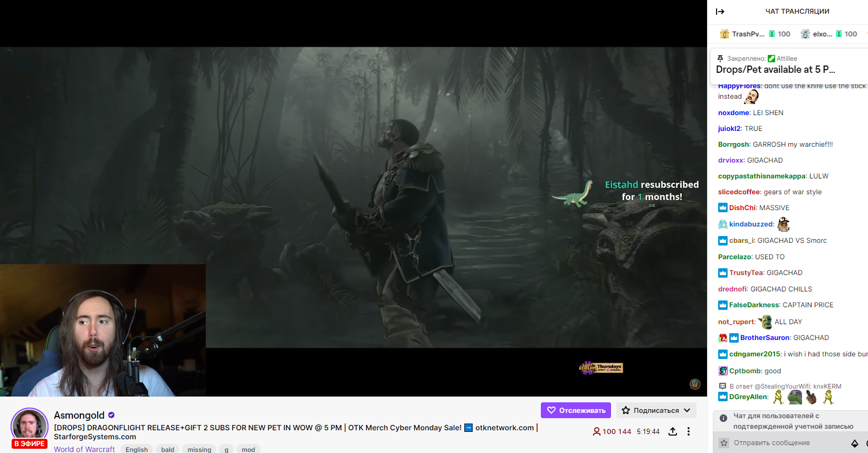Click the verified badge next to Asmongold

coord(111,415)
